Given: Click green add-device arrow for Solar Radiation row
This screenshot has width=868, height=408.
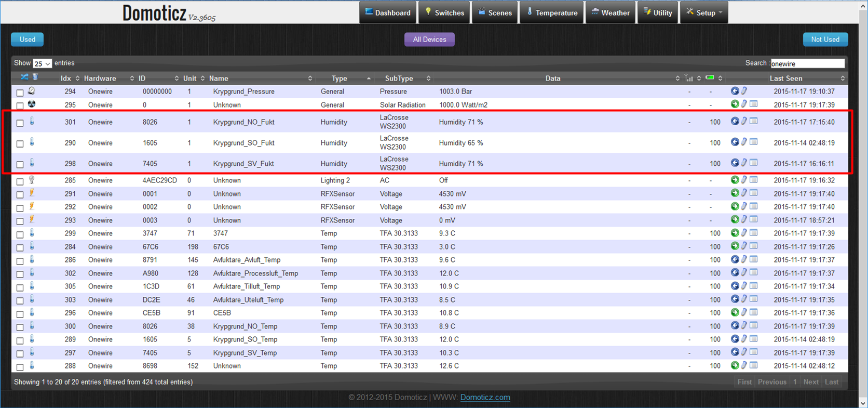Looking at the screenshot, I should click(735, 104).
